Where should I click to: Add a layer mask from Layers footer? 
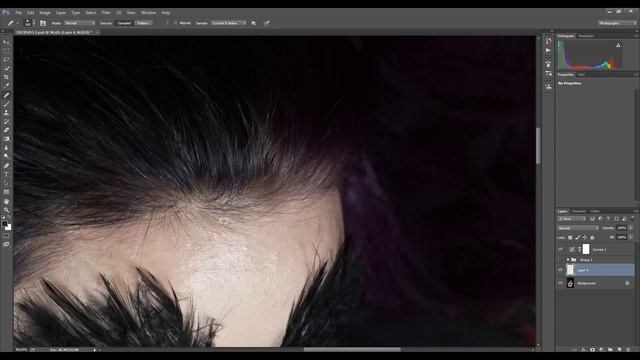(x=592, y=350)
